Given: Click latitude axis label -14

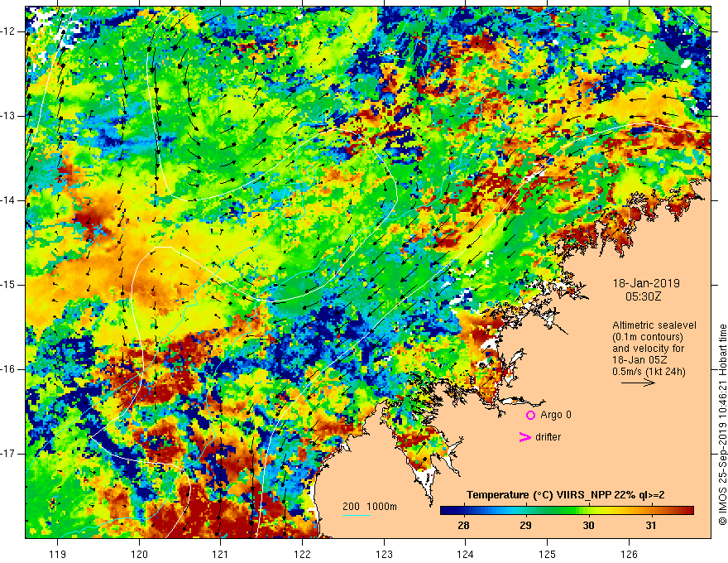Looking at the screenshot, I should click(x=8, y=200).
